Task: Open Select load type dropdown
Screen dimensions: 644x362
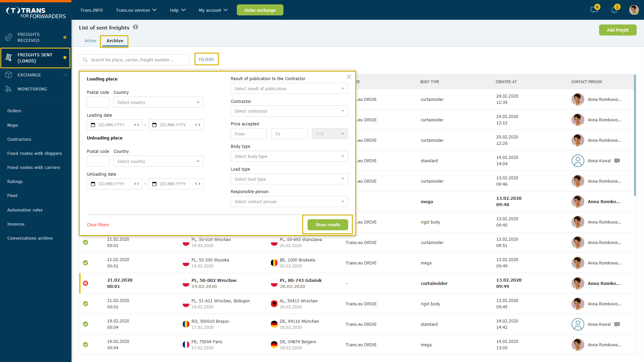Action: coord(289,179)
